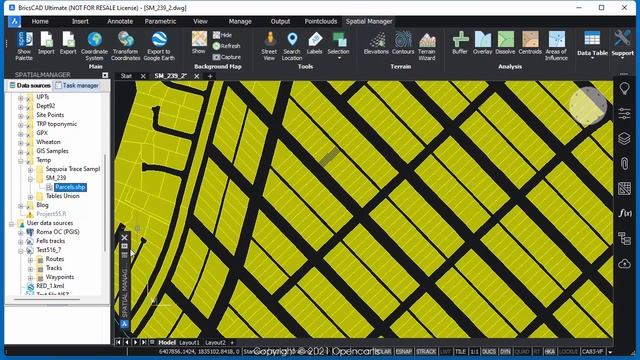Open the f(x) parameters panel
This screenshot has height=360, width=640.
(x=624, y=213)
